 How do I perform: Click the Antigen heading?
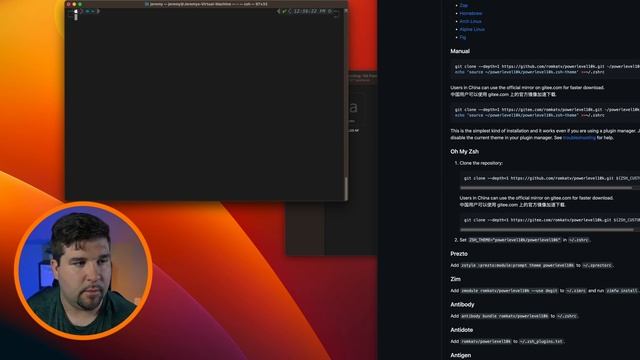461,355
